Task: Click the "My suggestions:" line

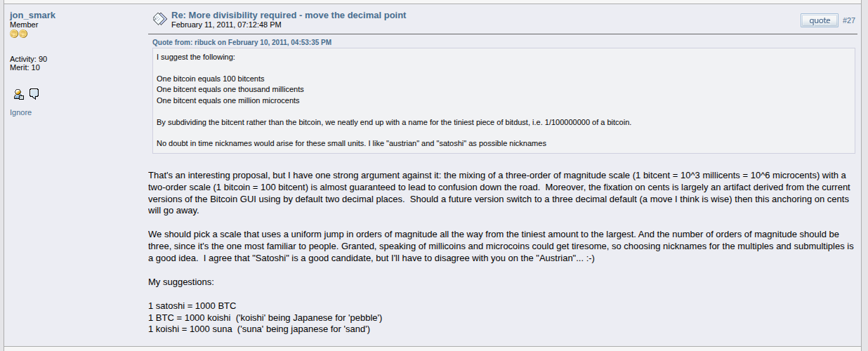Action: pyautogui.click(x=181, y=282)
